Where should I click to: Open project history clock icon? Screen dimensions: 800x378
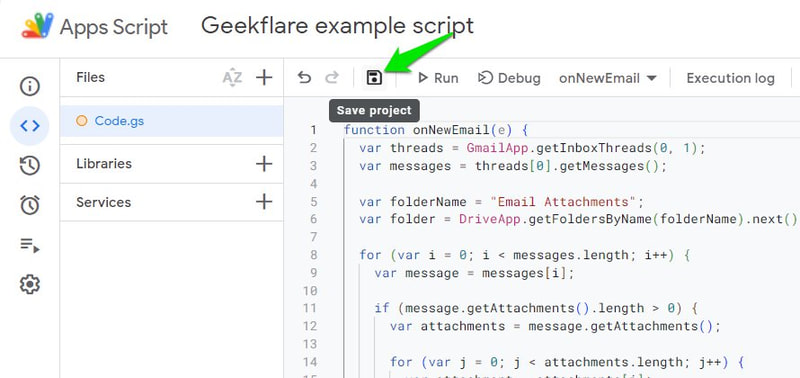point(30,166)
